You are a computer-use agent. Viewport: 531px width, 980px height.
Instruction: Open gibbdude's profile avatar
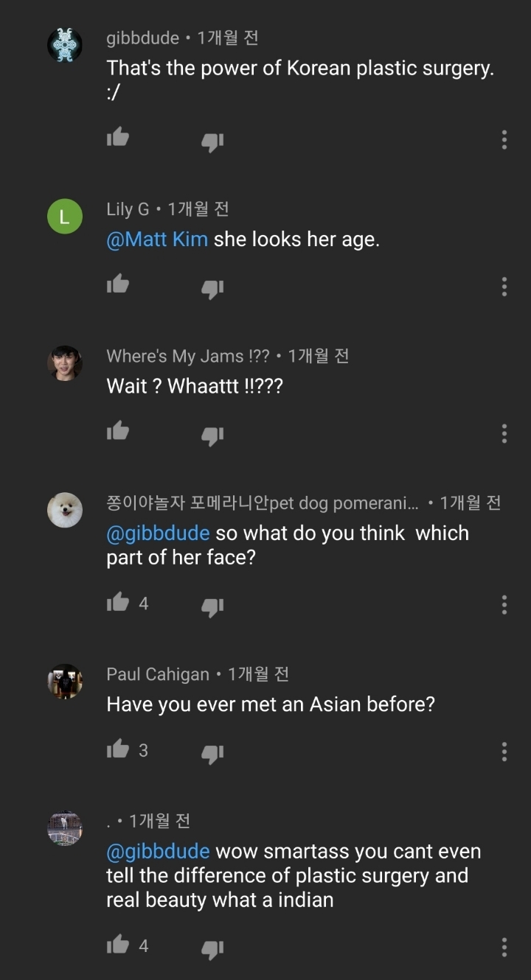click(65, 45)
